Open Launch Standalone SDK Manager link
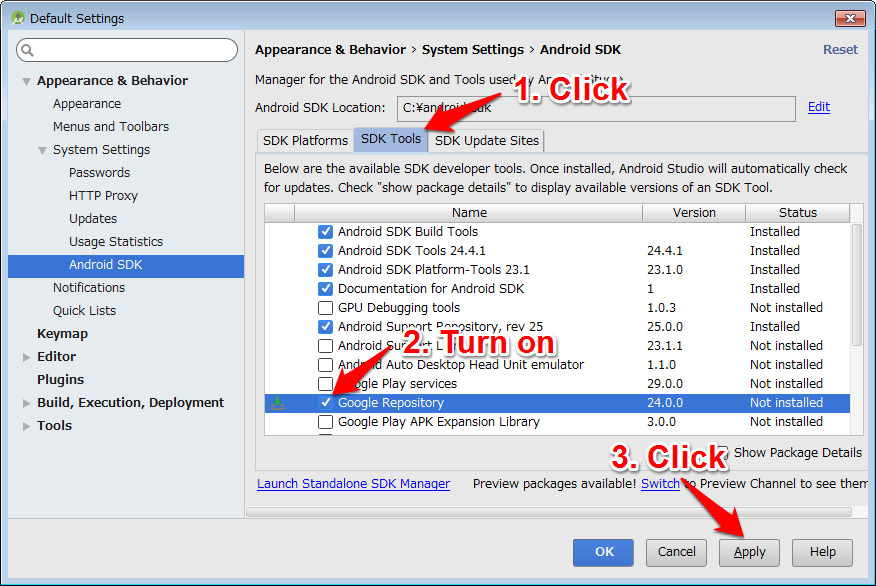876x586 pixels. coord(354,484)
